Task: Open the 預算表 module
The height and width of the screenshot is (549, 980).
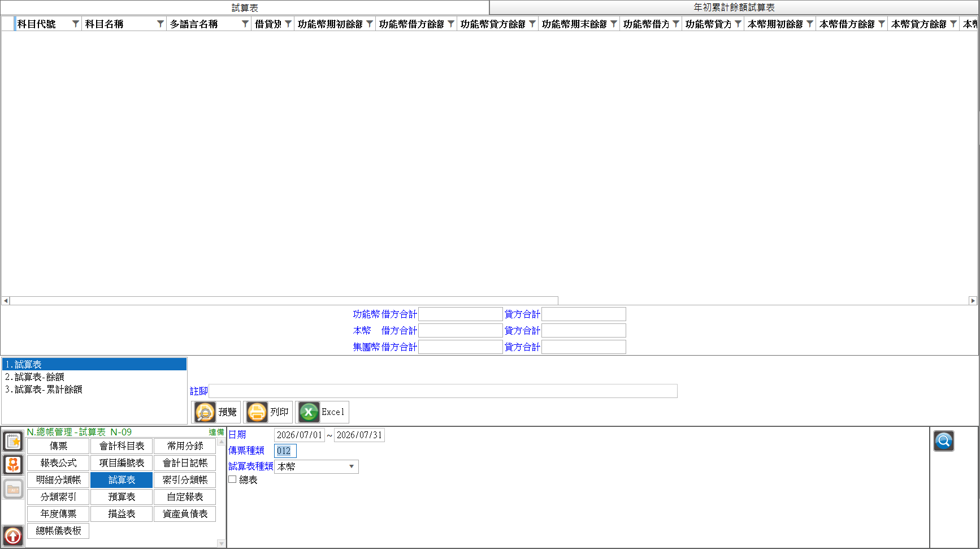Action: click(x=122, y=497)
